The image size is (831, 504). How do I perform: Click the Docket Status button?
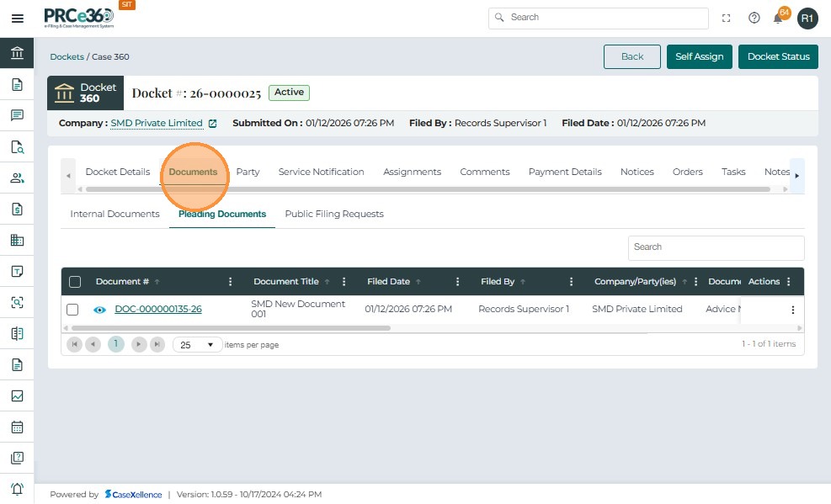pos(779,56)
